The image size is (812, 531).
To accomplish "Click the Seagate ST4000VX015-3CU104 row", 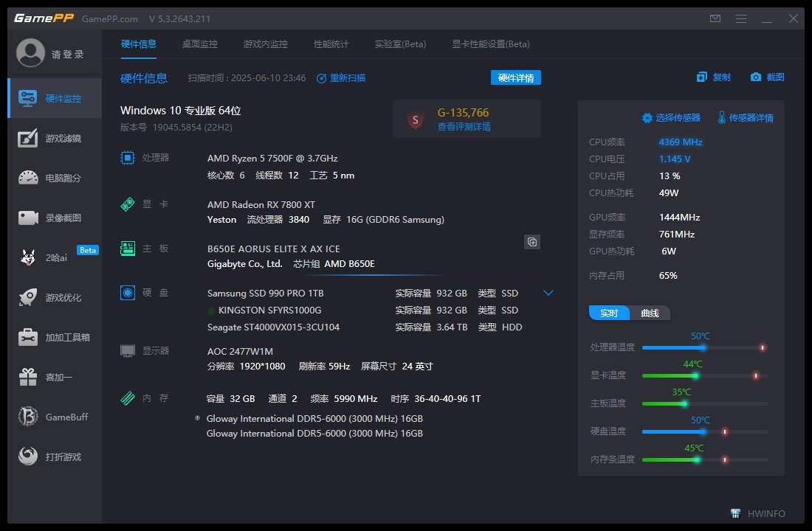I will pyautogui.click(x=365, y=327).
